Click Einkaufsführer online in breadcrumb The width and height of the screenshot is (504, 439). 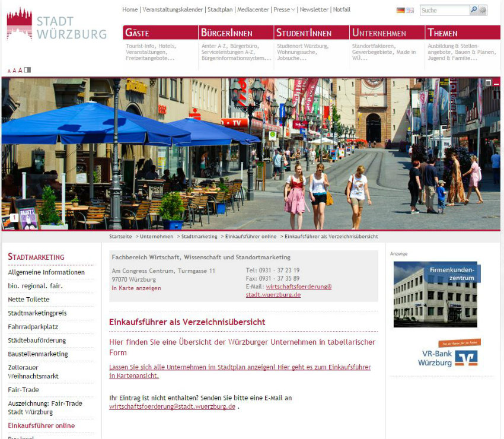(x=251, y=236)
